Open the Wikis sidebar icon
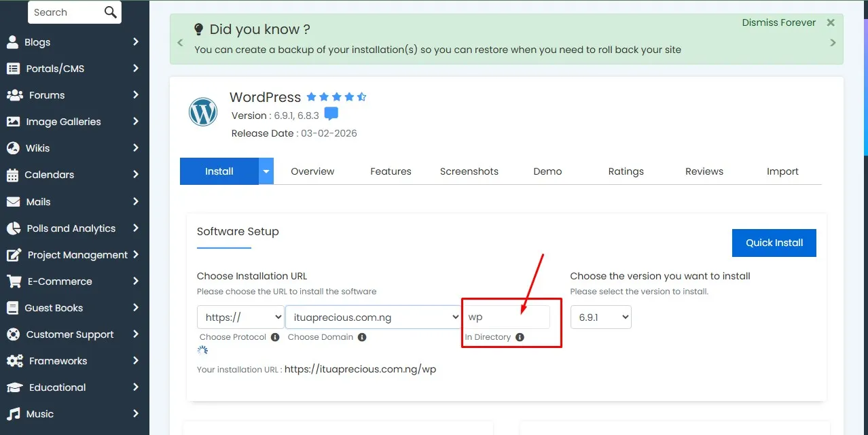 pyautogui.click(x=14, y=148)
